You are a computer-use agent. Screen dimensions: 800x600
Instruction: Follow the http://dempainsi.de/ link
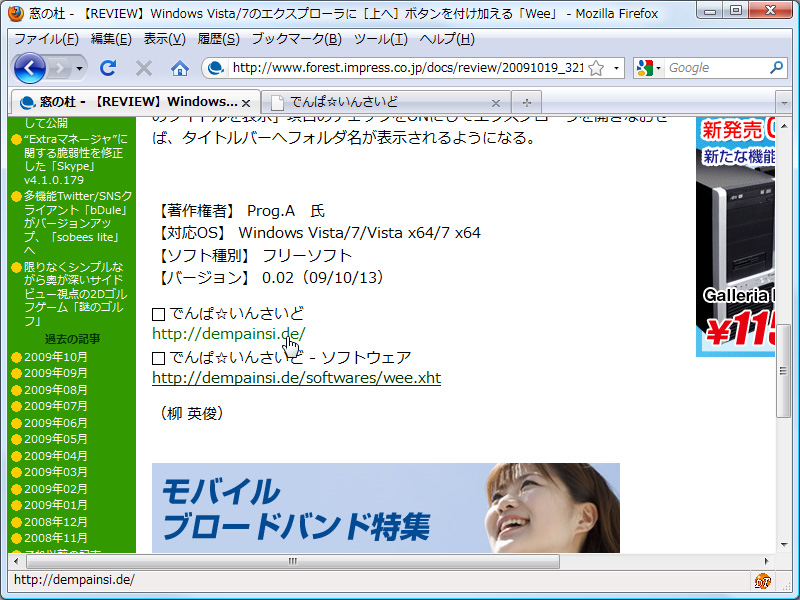pyautogui.click(x=228, y=334)
